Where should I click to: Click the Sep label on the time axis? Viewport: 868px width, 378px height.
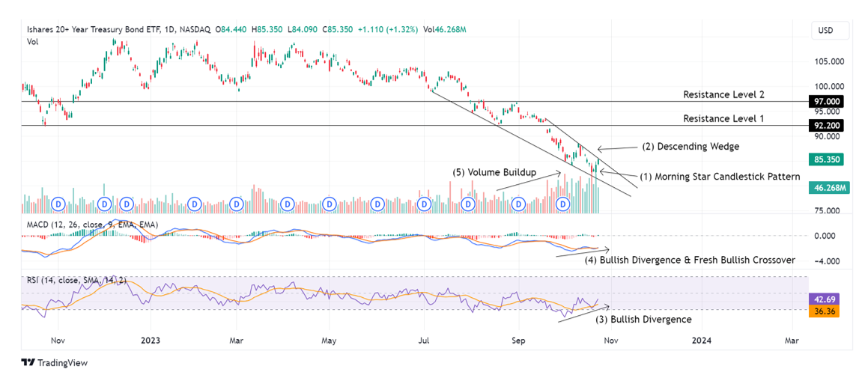pos(518,339)
